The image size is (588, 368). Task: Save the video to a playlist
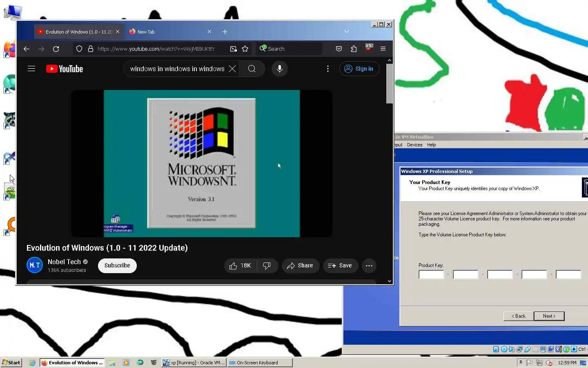pos(340,266)
